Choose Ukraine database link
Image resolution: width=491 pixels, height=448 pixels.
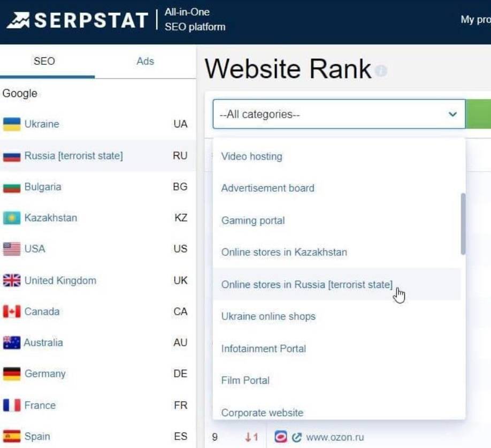click(x=42, y=124)
